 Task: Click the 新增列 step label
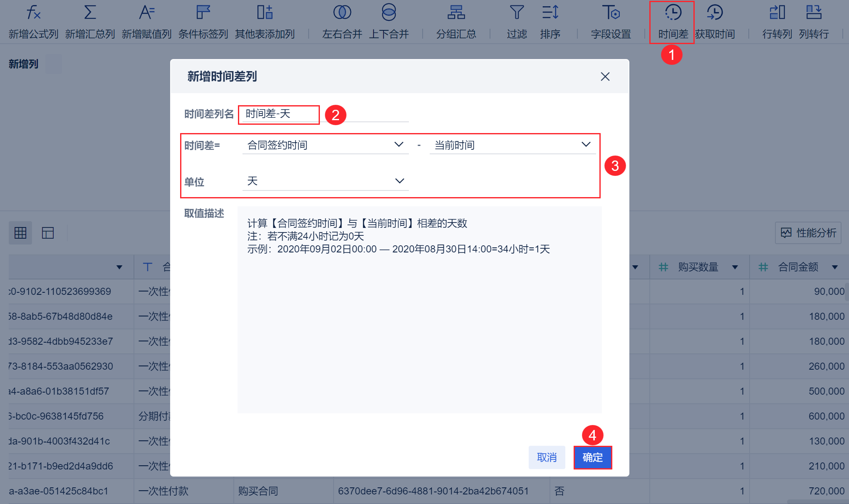pyautogui.click(x=23, y=64)
